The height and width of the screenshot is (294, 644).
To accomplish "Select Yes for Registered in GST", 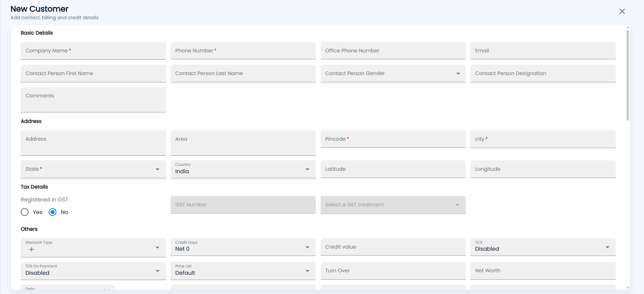I will click(x=24, y=212).
